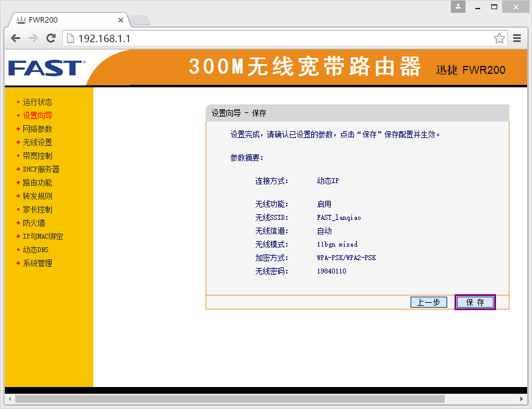Open 带宽控制 page

coord(37,156)
